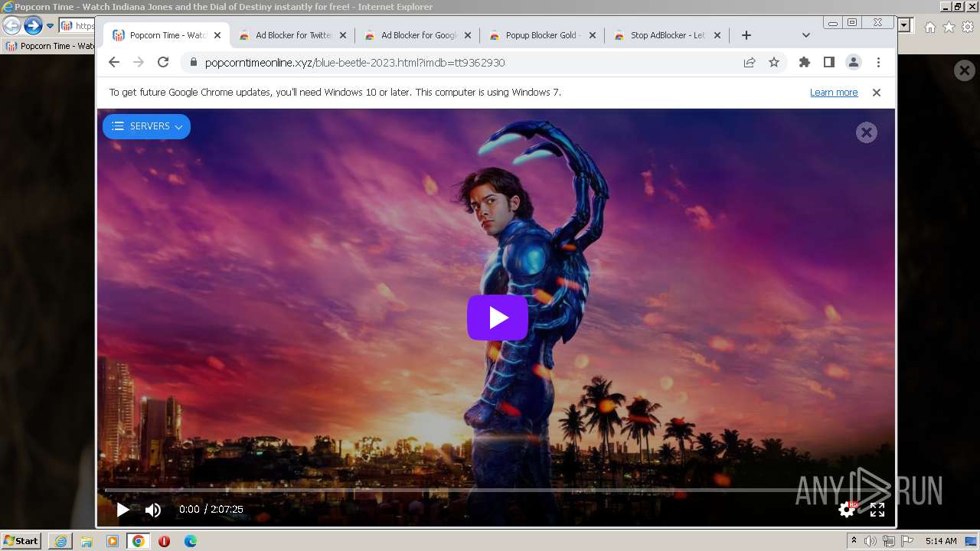Open Microsoft Edge from taskbar
Viewport: 980px width, 551px height.
click(x=191, y=541)
